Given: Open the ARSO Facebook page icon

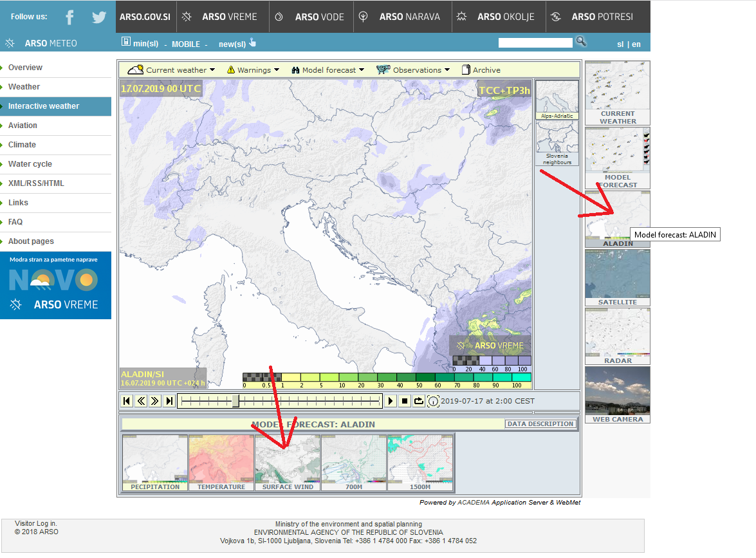Looking at the screenshot, I should [70, 17].
